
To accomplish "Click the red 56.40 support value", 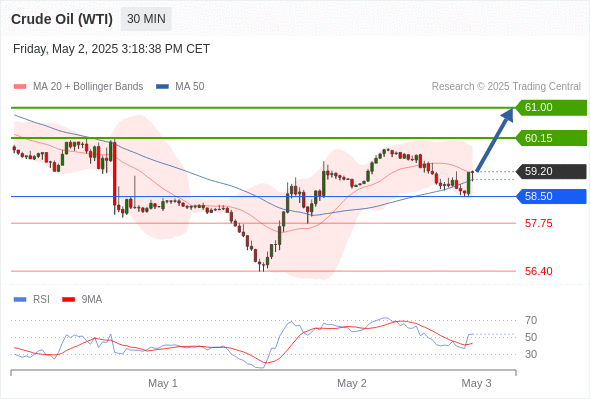I will click(x=538, y=271).
